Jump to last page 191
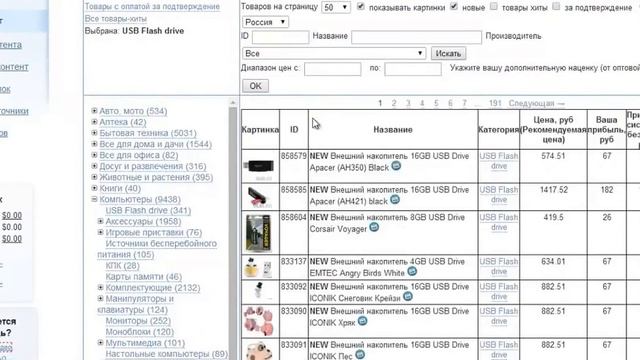This screenshot has width=640, height=360. tap(495, 103)
